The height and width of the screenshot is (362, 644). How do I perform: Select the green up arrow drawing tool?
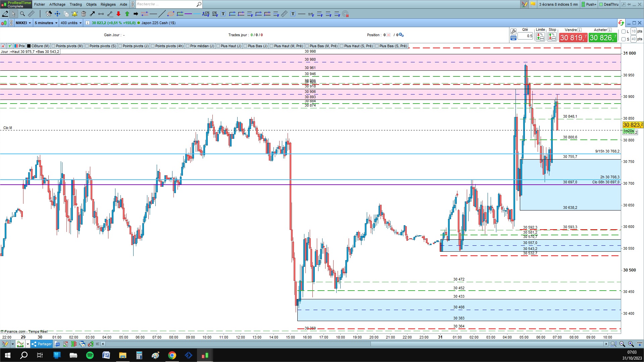[127, 14]
